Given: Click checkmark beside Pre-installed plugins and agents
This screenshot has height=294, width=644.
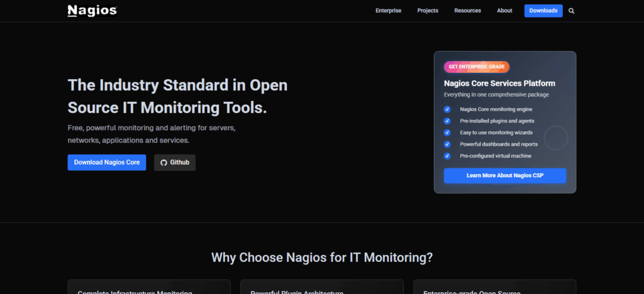Looking at the screenshot, I should pos(447,121).
